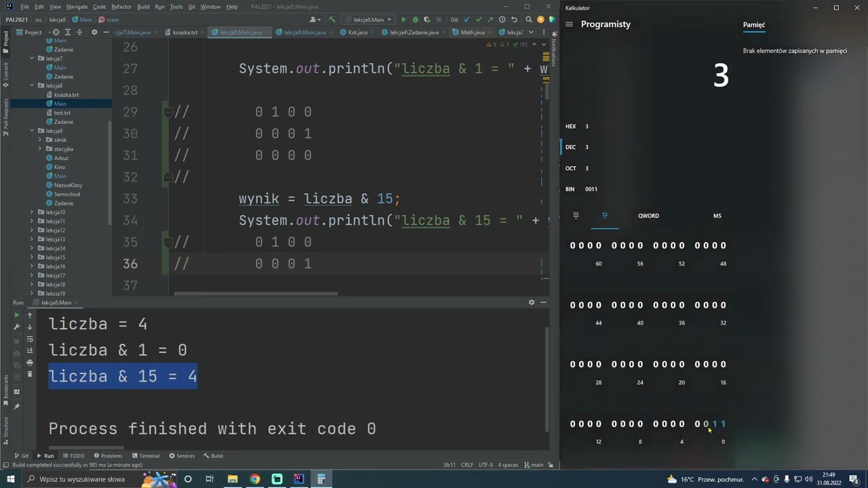Screen dimensions: 868x488
Task: Open Git tool window at bottom bar
Action: [x=22, y=456]
